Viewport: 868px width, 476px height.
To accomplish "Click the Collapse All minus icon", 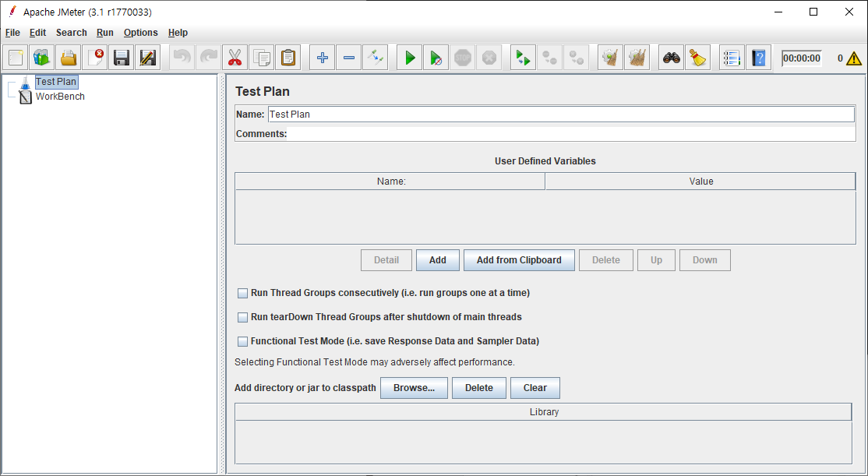I will (349, 58).
